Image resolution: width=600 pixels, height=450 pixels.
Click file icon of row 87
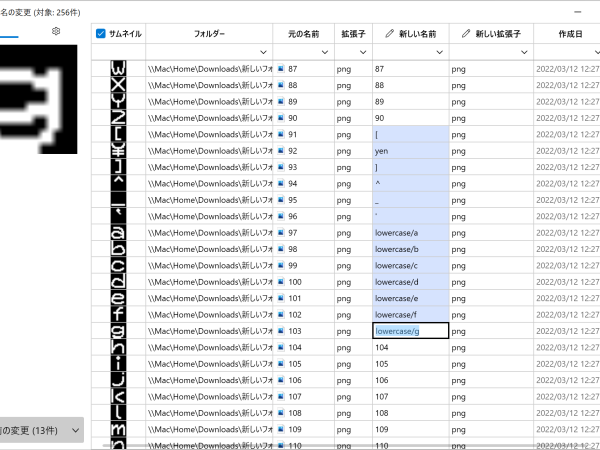pyautogui.click(x=280, y=68)
